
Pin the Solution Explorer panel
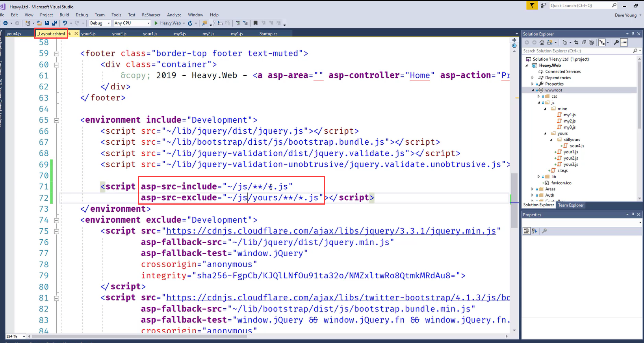pyautogui.click(x=633, y=34)
